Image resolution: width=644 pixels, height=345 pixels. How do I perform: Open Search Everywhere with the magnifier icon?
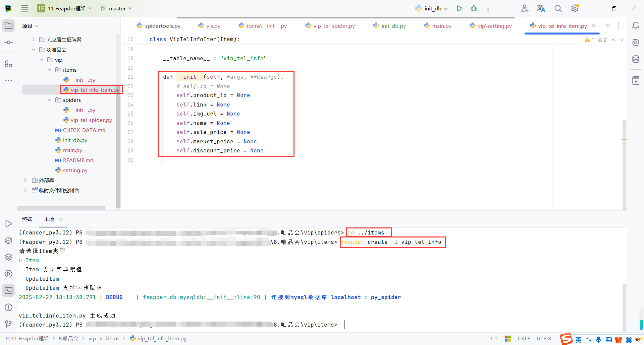pyautogui.click(x=558, y=8)
